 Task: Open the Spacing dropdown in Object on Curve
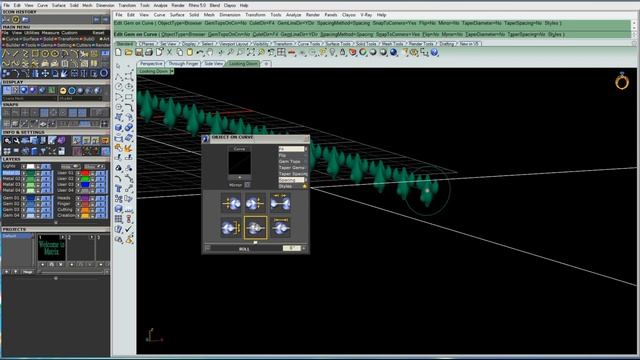click(x=293, y=180)
